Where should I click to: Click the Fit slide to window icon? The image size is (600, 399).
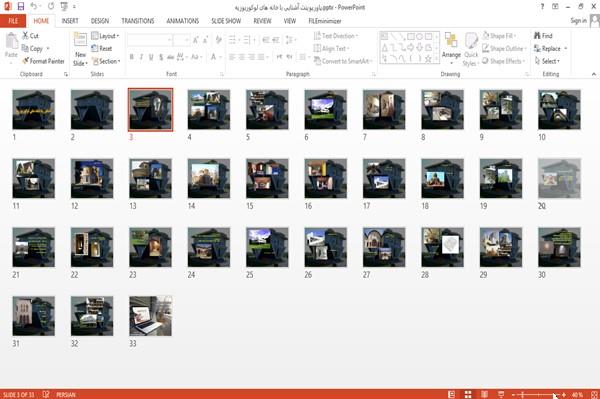pyautogui.click(x=594, y=394)
